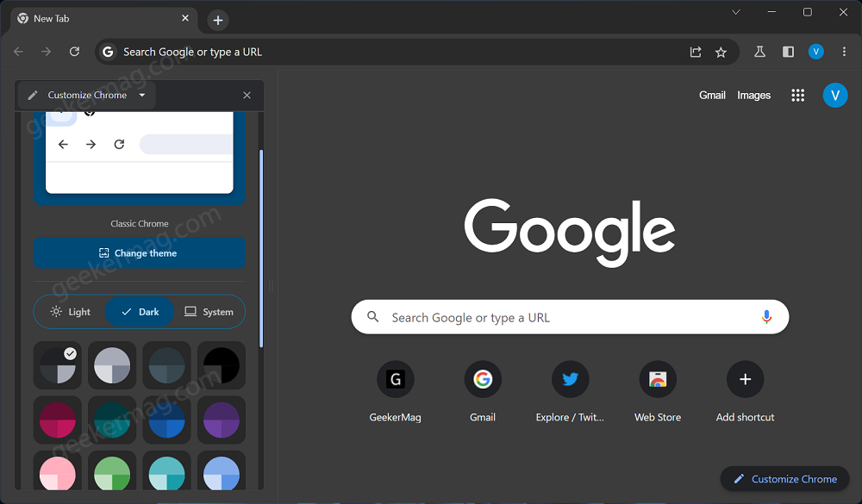
Task: Pick the light blue color swatch
Action: tap(222, 470)
